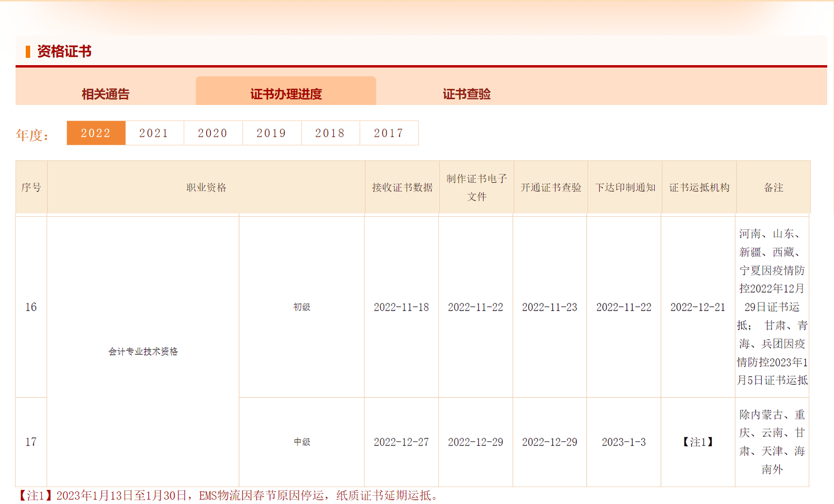The width and height of the screenshot is (834, 504).
Task: Open the 相关通告 tab
Action: coord(105,94)
